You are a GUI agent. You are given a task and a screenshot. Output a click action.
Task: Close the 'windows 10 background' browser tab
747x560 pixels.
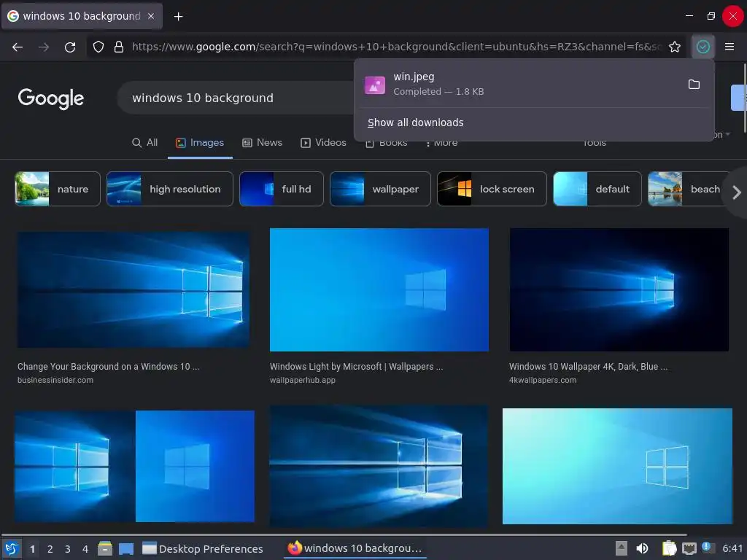coord(151,16)
